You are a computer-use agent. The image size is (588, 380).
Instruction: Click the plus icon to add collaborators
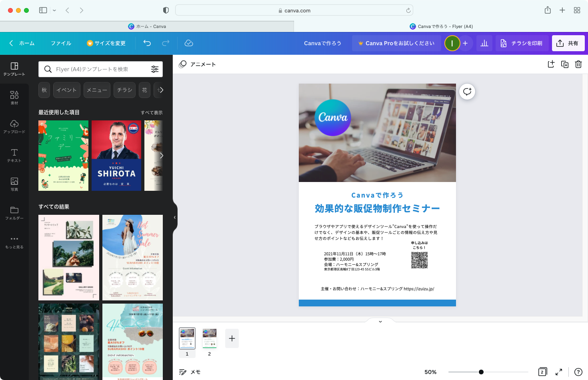(465, 43)
